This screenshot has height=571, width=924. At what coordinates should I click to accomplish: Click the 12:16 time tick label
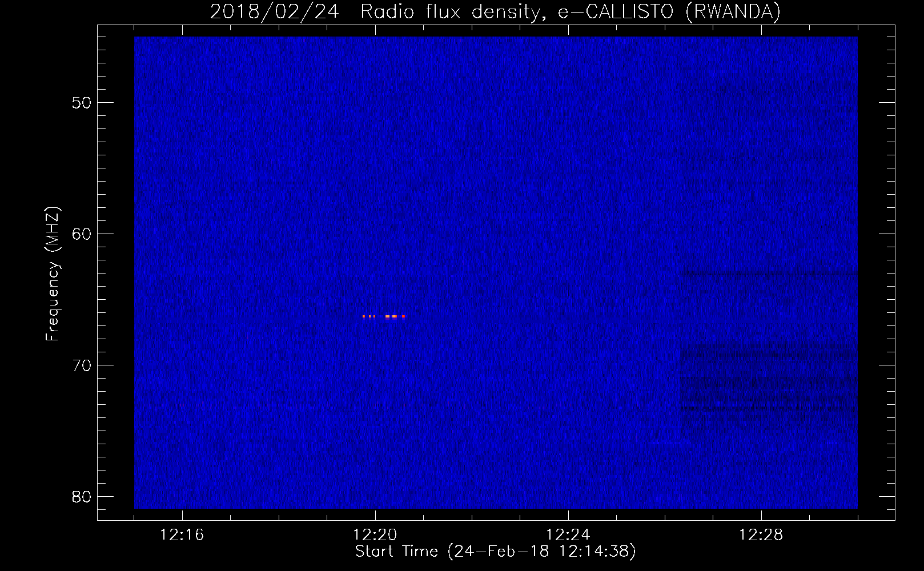pos(182,535)
